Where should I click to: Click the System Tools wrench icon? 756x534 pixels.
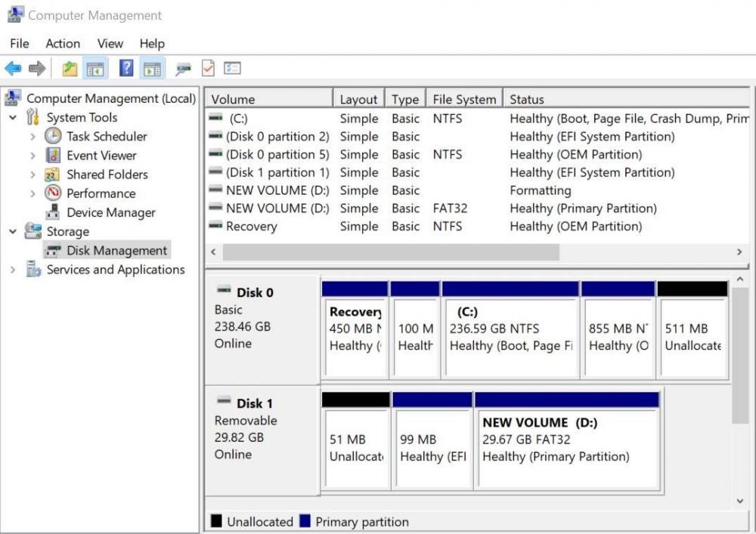(33, 117)
